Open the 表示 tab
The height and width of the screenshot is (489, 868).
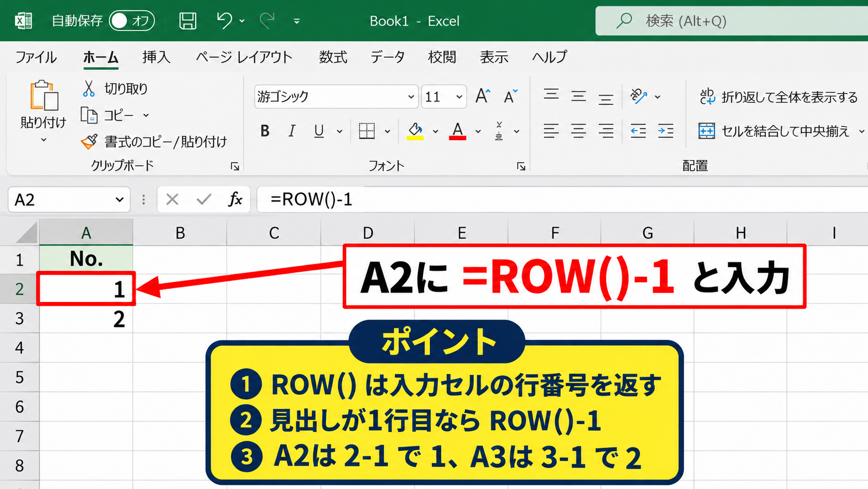pos(494,57)
